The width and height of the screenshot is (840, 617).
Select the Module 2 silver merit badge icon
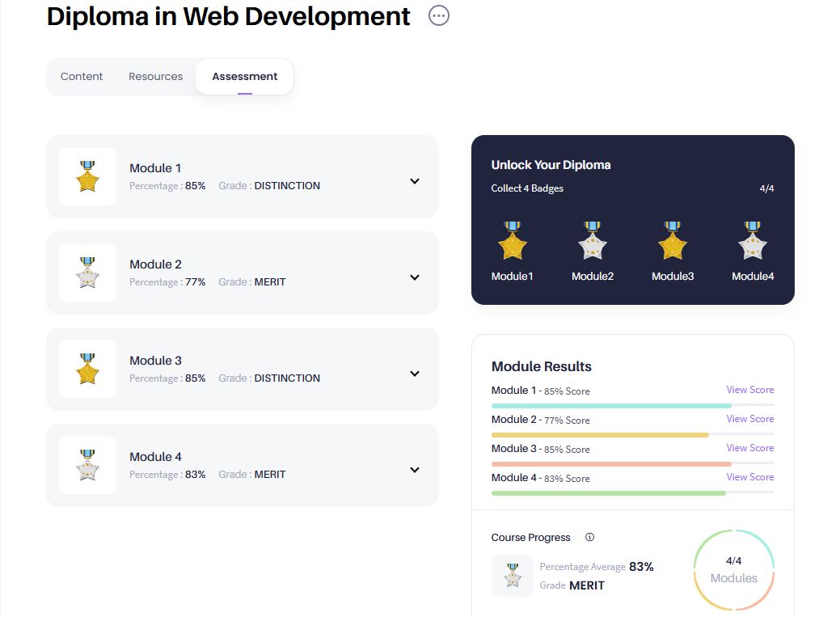point(87,273)
